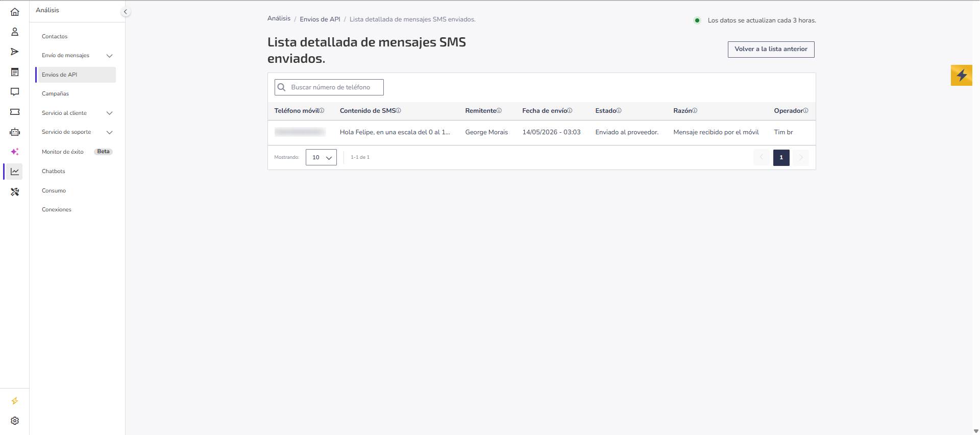Open Consumo menu item
980x435 pixels.
tap(54, 190)
